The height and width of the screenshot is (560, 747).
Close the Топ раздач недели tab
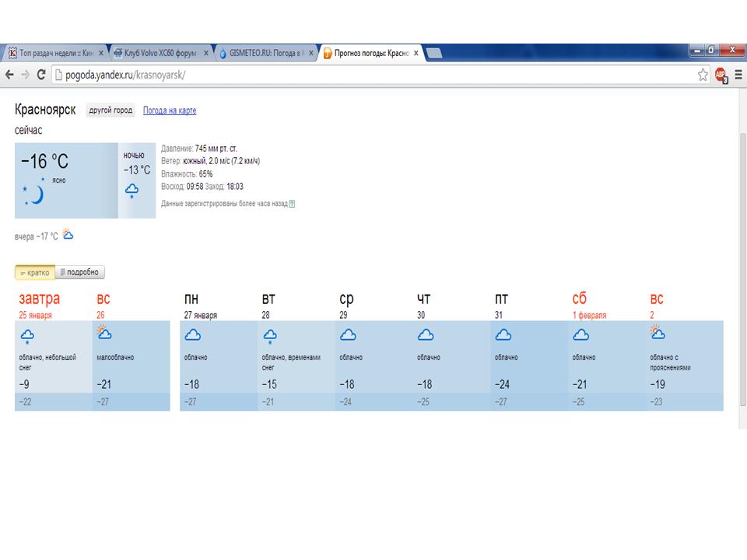point(101,53)
